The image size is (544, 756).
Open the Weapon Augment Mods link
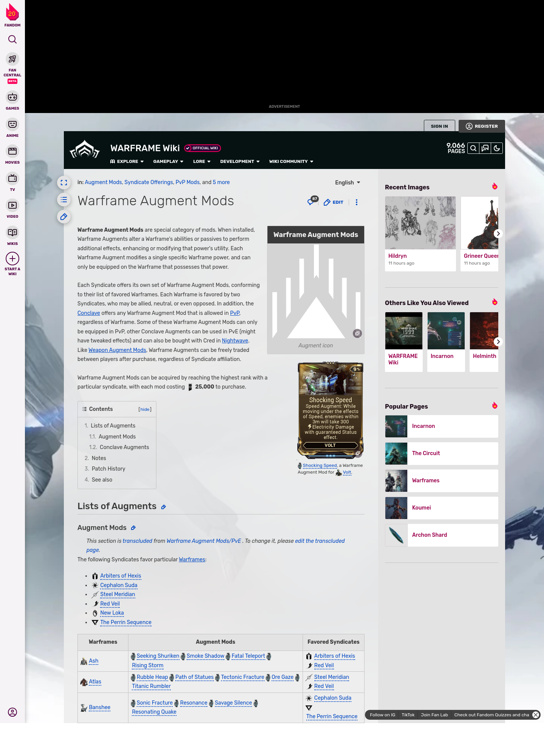pos(117,350)
